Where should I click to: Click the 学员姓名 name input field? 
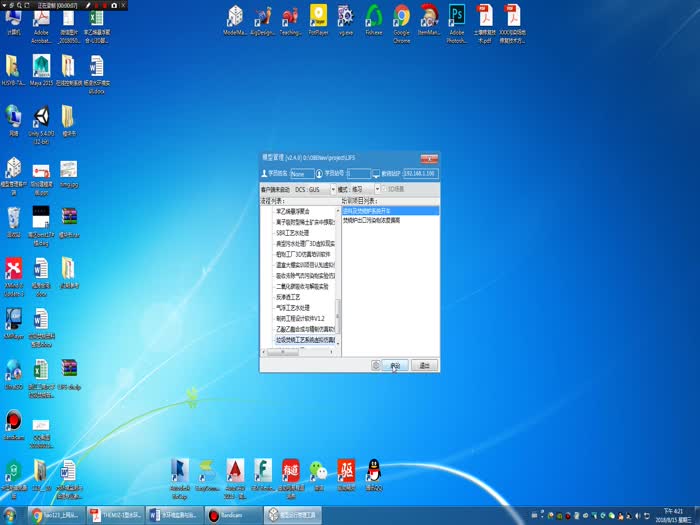(x=302, y=174)
